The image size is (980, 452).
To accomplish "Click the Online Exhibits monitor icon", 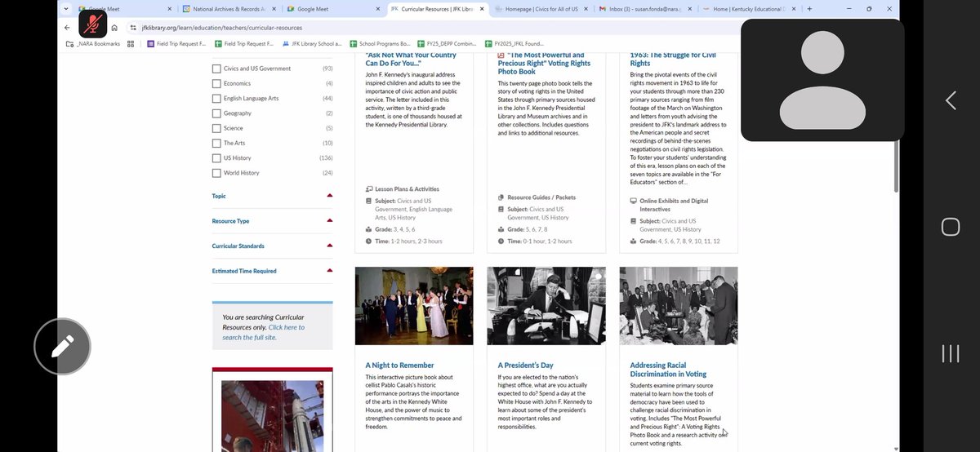I will tap(634, 201).
